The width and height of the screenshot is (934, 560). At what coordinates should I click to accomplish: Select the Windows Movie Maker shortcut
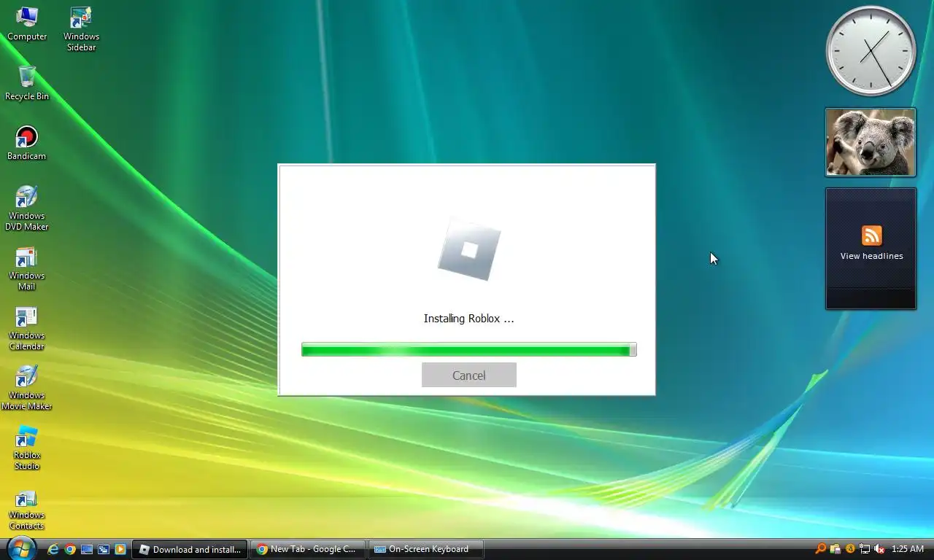(26, 387)
